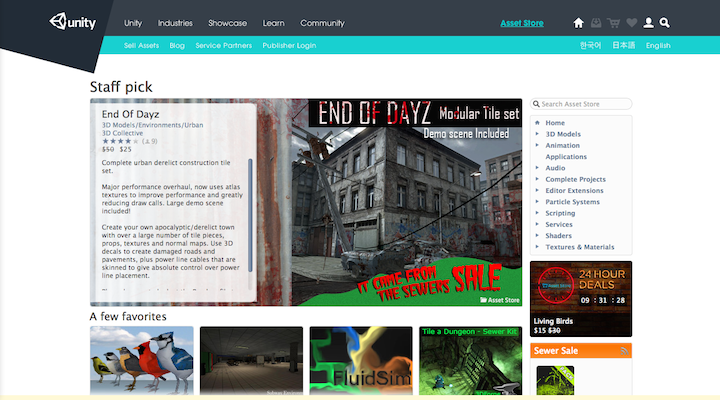Open 3D Models/Environments/Urban category link
Screen dimensions: 720x400
(x=152, y=125)
